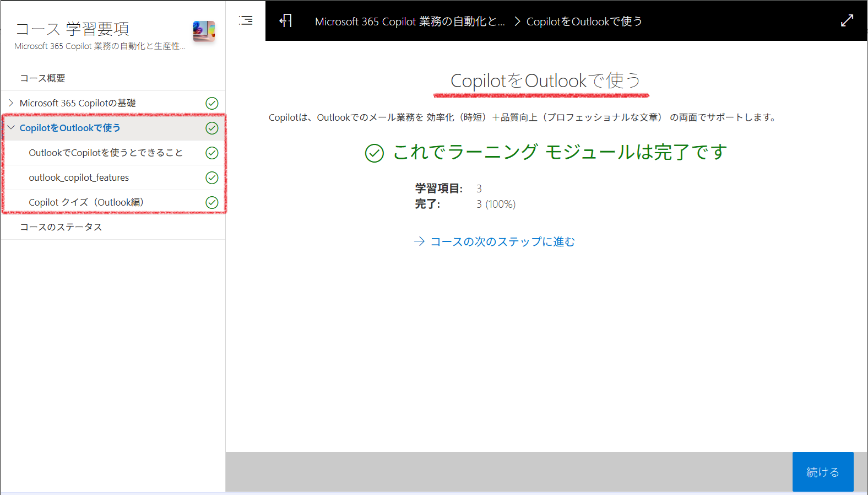
Task: Open コースのステータス in the sidebar
Action: pyautogui.click(x=61, y=227)
